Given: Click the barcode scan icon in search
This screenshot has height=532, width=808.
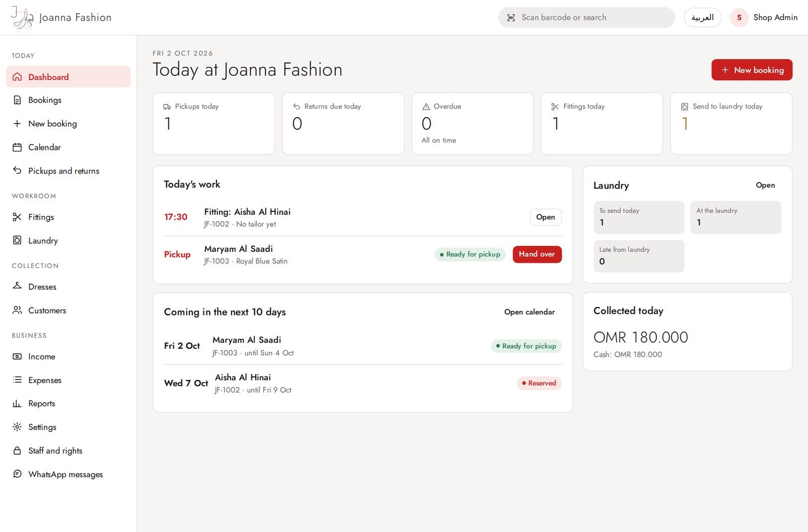Looking at the screenshot, I should (x=511, y=18).
